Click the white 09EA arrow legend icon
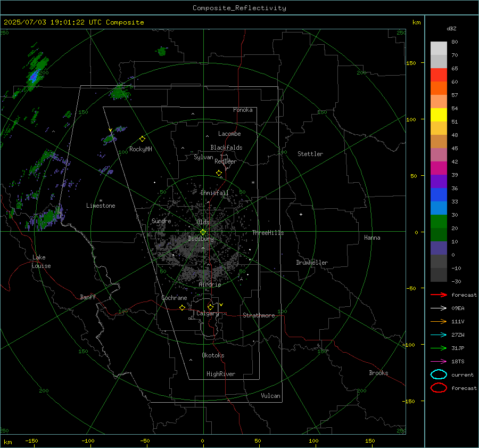 pyautogui.click(x=439, y=308)
